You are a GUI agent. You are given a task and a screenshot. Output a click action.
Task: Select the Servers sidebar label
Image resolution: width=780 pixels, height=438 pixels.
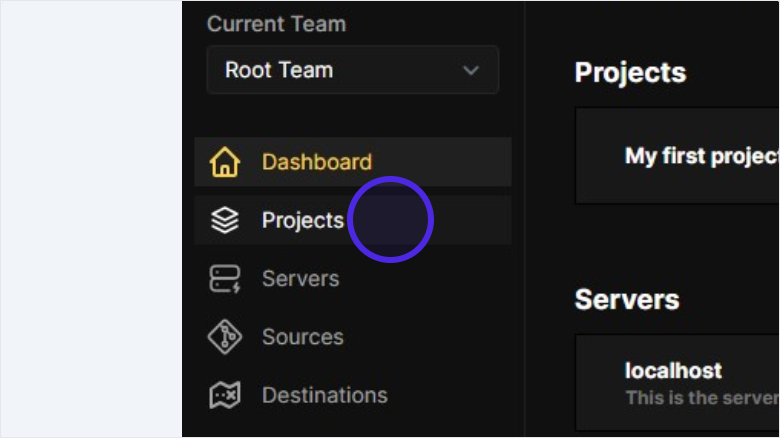(300, 279)
